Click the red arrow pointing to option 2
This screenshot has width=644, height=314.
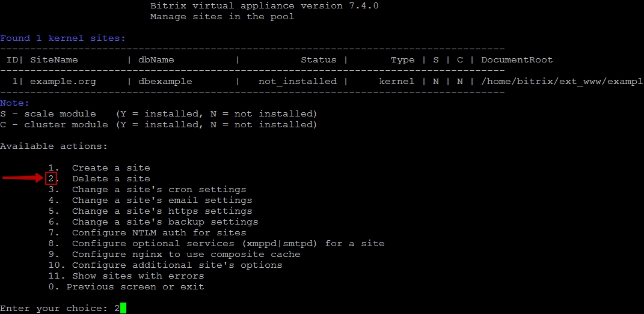pos(23,178)
